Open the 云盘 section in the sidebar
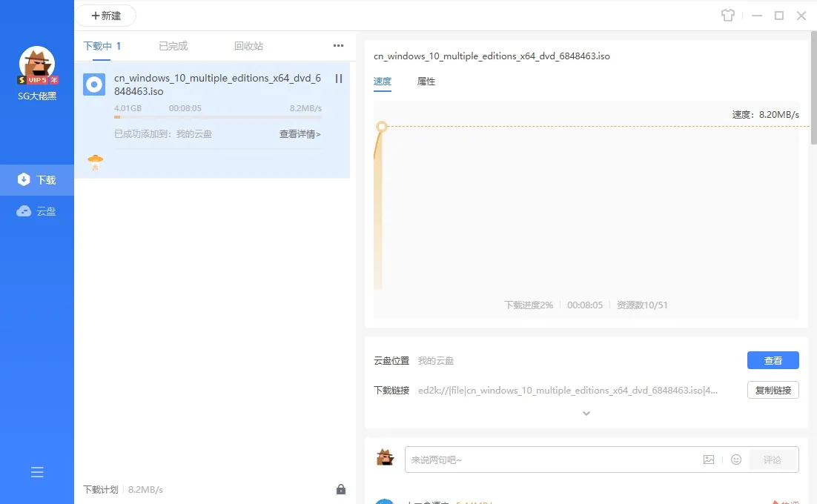Image resolution: width=817 pixels, height=504 pixels. point(37,211)
